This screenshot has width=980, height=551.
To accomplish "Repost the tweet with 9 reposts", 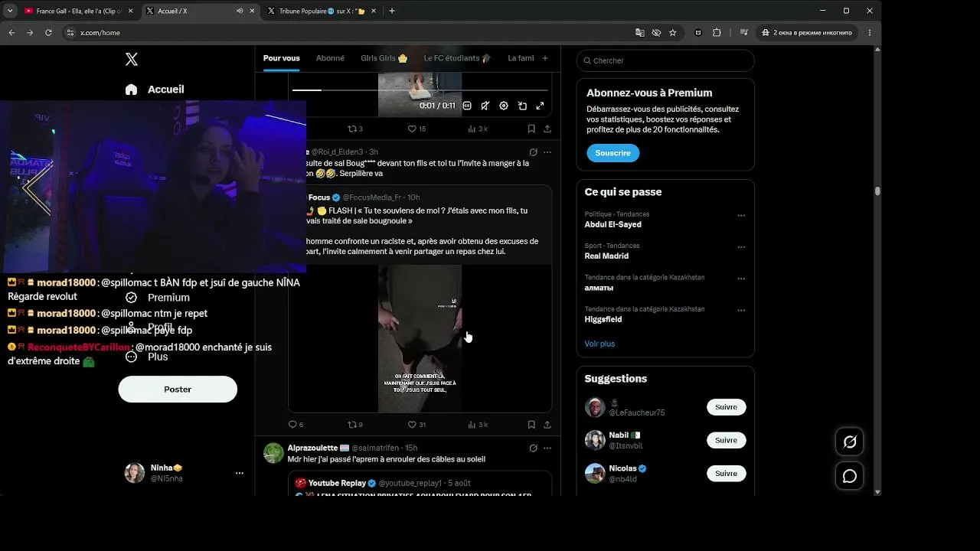I will pos(355,425).
